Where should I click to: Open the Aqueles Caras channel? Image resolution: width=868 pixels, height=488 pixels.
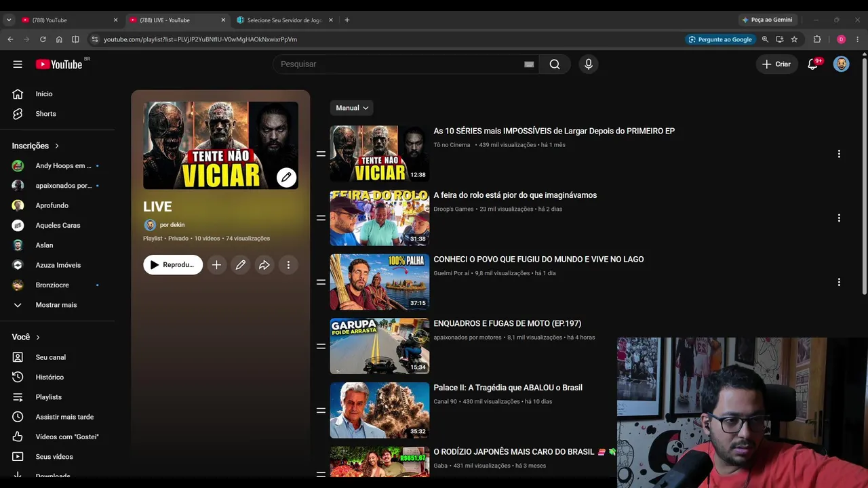(x=57, y=225)
